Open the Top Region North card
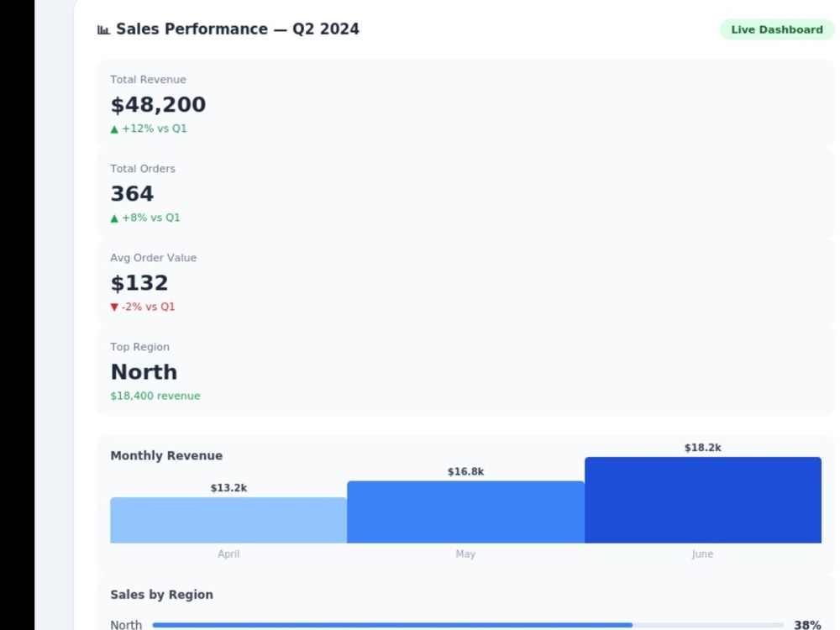The height and width of the screenshot is (630, 840). pyautogui.click(x=465, y=370)
